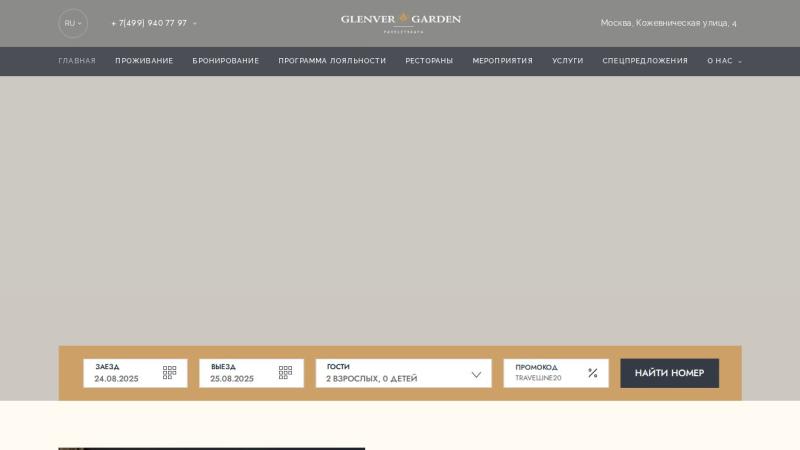Select Услуги in the navigation bar
800x450 pixels.
(x=567, y=61)
